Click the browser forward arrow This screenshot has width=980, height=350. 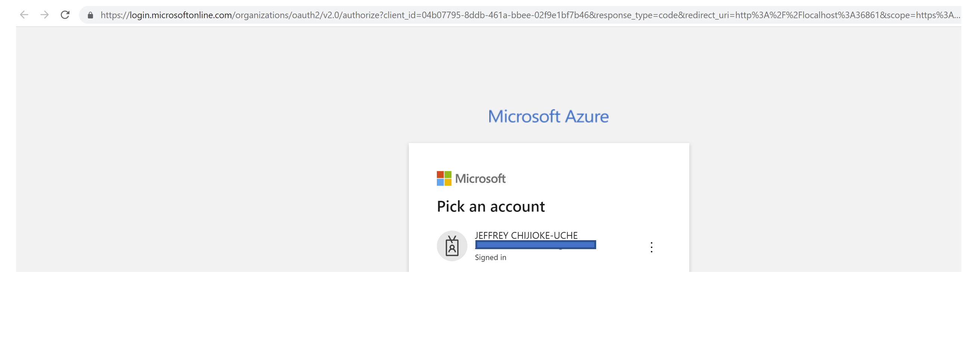coord(44,15)
